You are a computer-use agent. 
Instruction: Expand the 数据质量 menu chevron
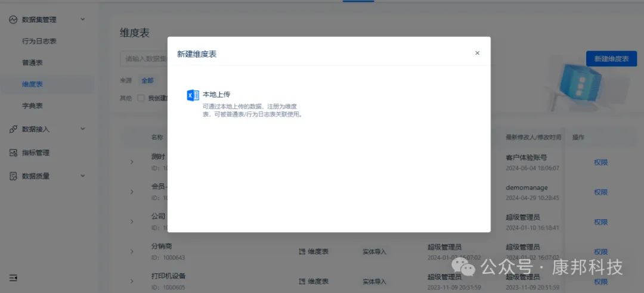(x=83, y=176)
